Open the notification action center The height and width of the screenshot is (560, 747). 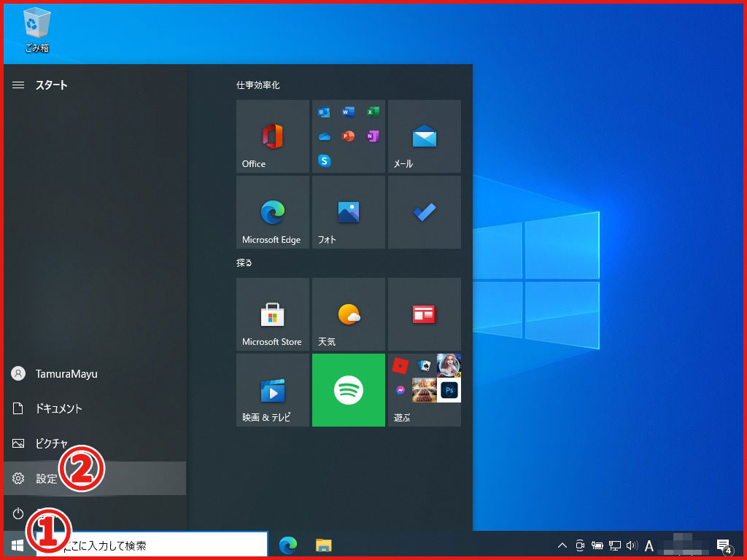(x=724, y=545)
